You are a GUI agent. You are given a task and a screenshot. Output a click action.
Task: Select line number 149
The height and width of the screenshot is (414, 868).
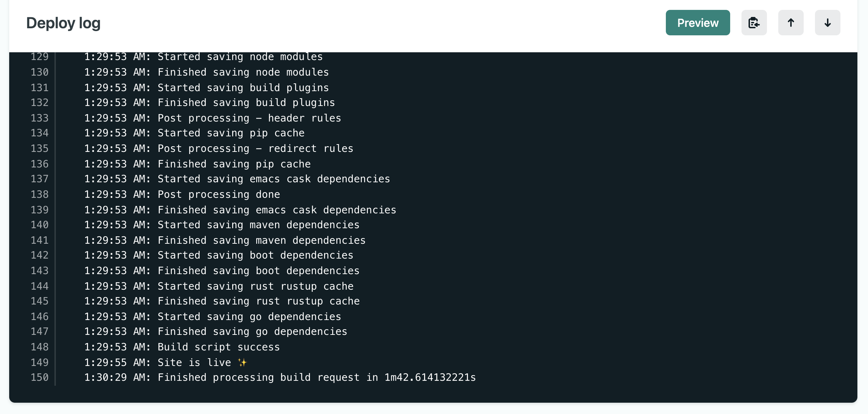click(x=40, y=362)
